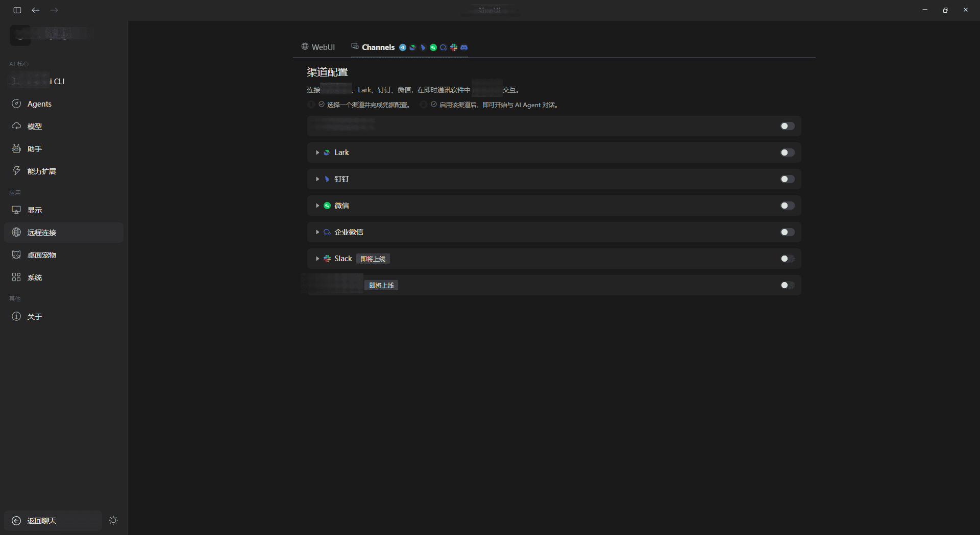Click the 微信 row green logo
The width and height of the screenshot is (980, 535).
tap(327, 206)
